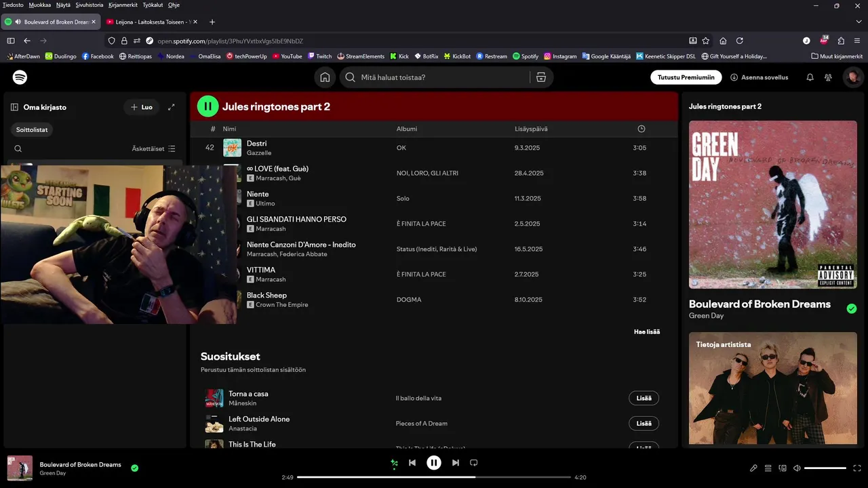The image size is (868, 488).
Task: Open the Kirjanmerkit menu
Action: click(x=123, y=5)
